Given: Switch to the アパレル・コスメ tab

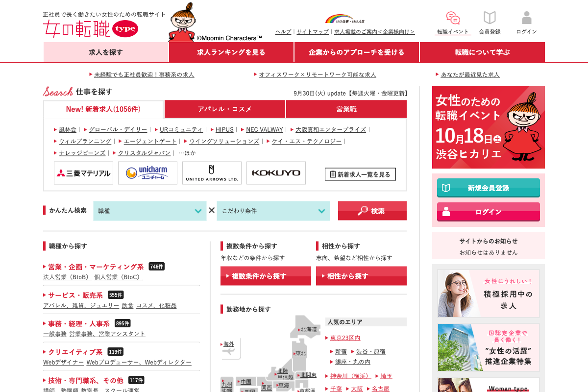Looking at the screenshot, I should click(x=225, y=109).
